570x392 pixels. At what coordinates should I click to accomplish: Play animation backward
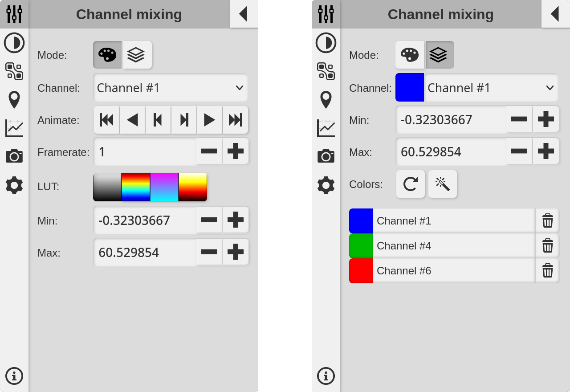[132, 120]
